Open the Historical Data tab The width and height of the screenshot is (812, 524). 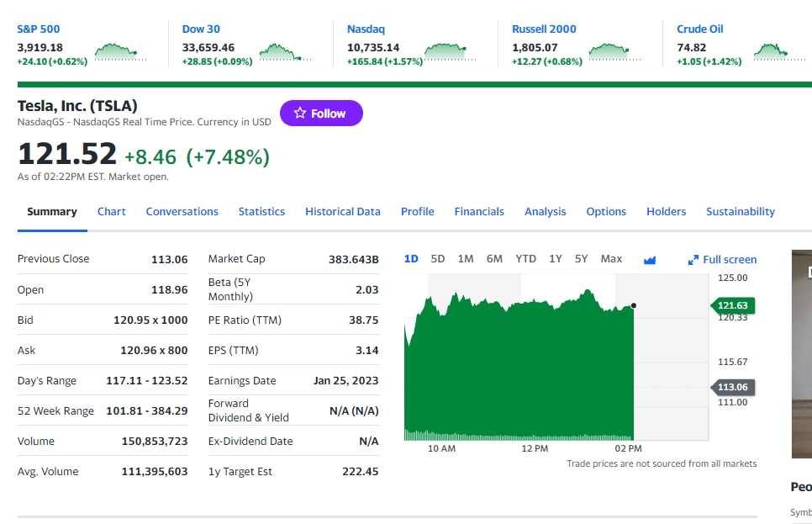click(x=343, y=212)
